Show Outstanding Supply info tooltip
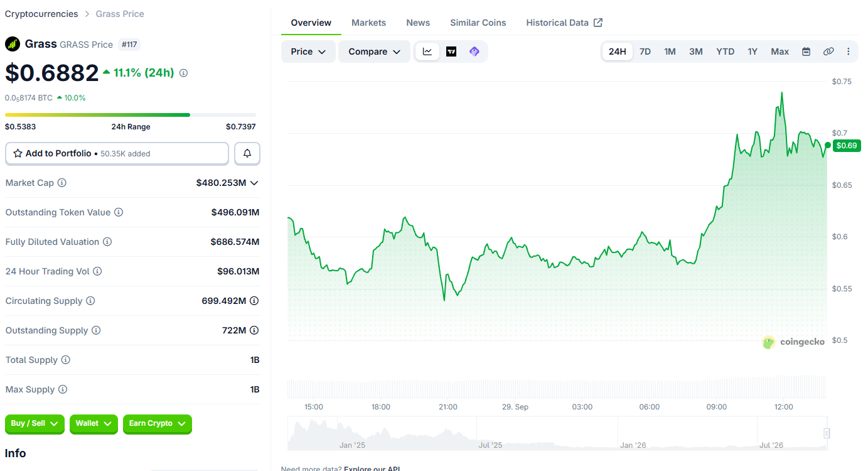The image size is (868, 471). pos(96,330)
